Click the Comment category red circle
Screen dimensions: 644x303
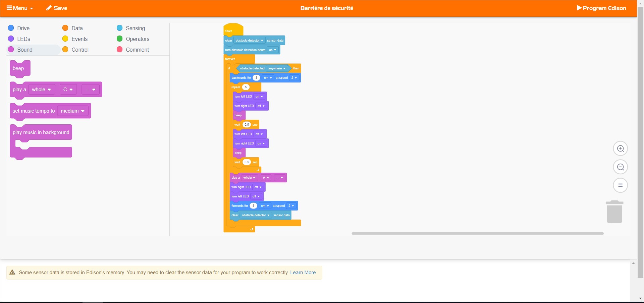pyautogui.click(x=120, y=50)
